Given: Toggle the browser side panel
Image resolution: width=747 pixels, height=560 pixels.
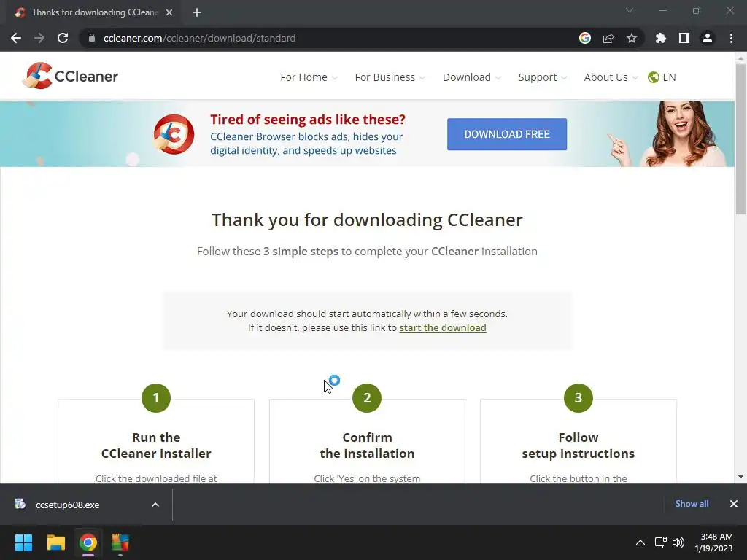Looking at the screenshot, I should pyautogui.click(x=684, y=38).
